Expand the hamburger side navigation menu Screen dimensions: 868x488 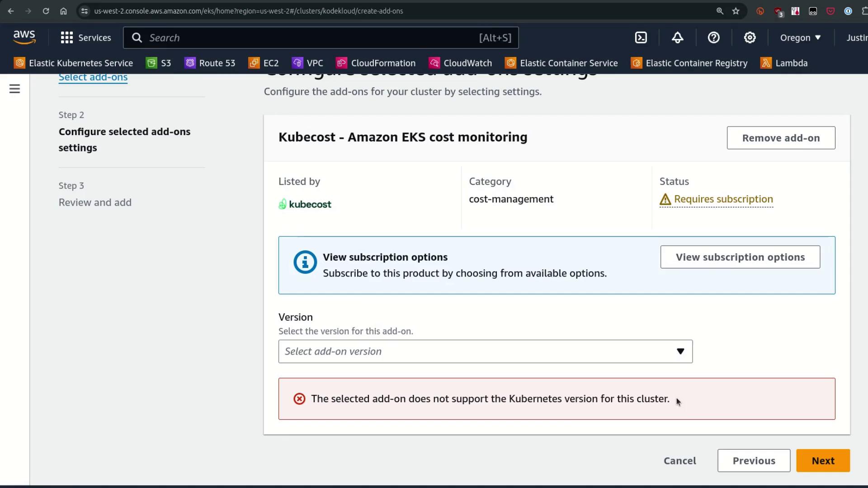click(14, 89)
